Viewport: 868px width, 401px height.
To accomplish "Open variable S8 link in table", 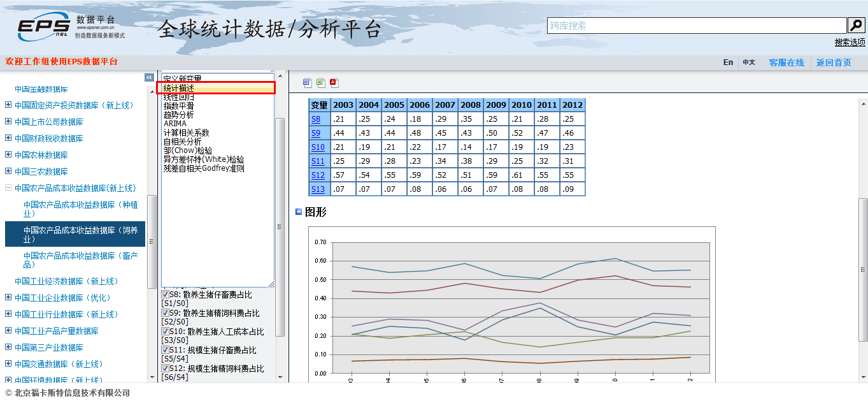I will [x=316, y=119].
